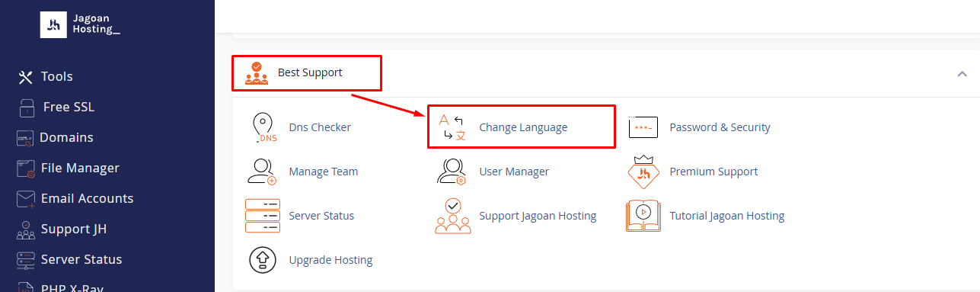Open the Manage Team link
This screenshot has width=980, height=292.
point(324,172)
